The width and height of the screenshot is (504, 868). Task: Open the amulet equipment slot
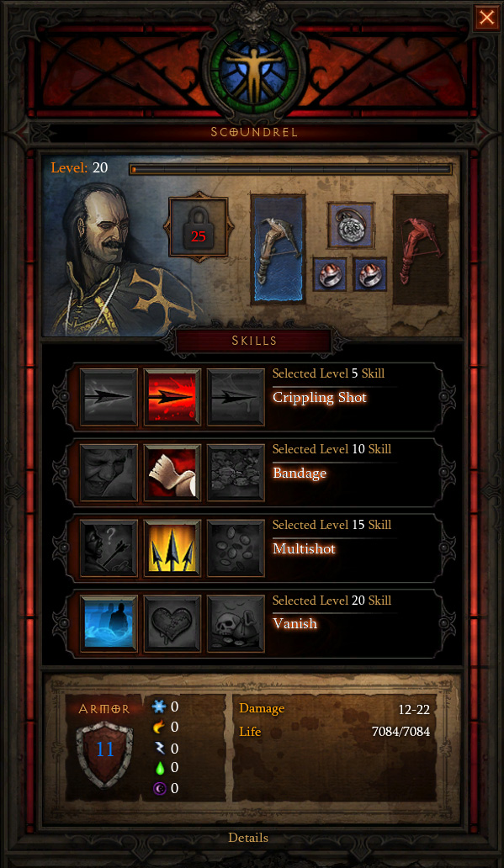[351, 225]
